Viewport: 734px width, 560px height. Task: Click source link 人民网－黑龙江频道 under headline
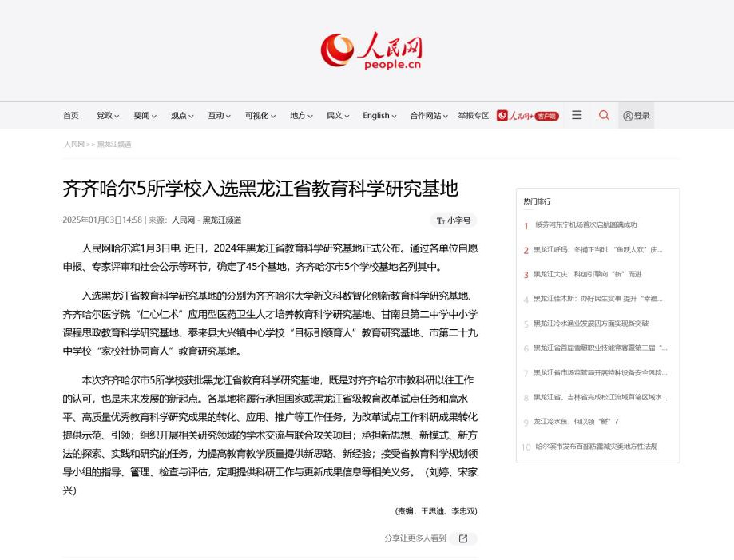pyautogui.click(x=206, y=220)
